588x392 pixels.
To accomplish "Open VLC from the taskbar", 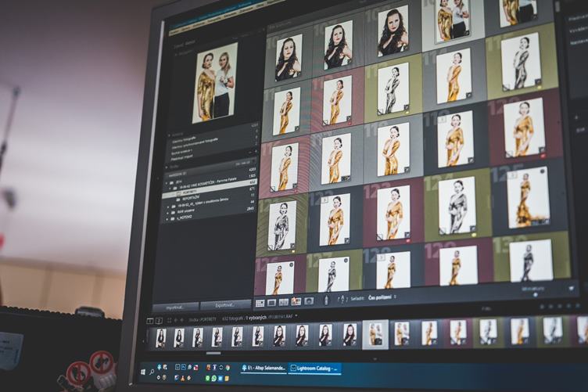I will pyautogui.click(x=183, y=379).
